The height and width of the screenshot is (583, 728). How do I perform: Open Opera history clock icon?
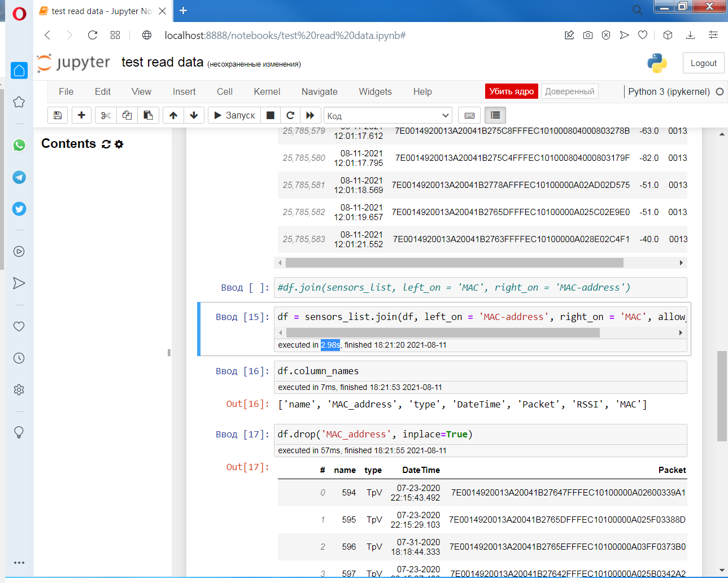click(19, 358)
